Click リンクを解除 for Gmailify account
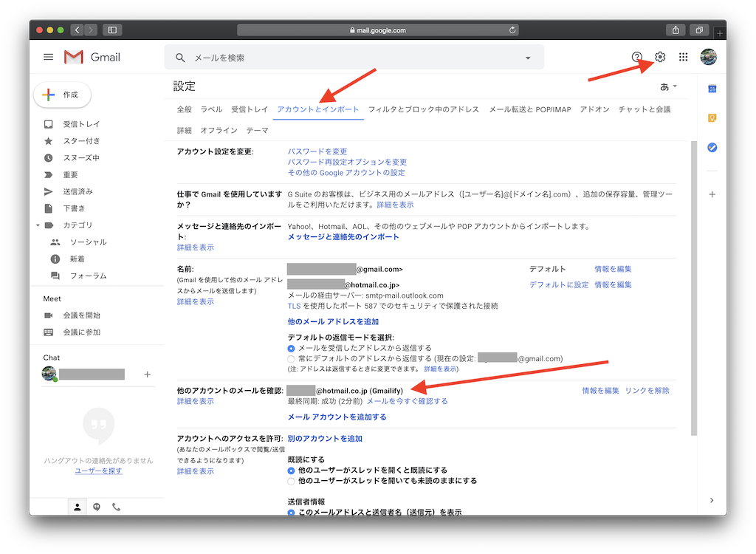The image size is (756, 554). click(647, 391)
